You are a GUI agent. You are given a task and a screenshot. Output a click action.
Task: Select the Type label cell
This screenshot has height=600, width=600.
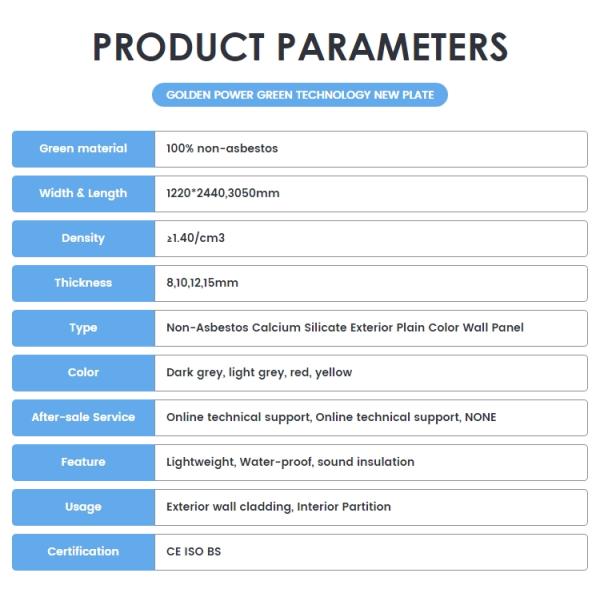click(x=83, y=328)
